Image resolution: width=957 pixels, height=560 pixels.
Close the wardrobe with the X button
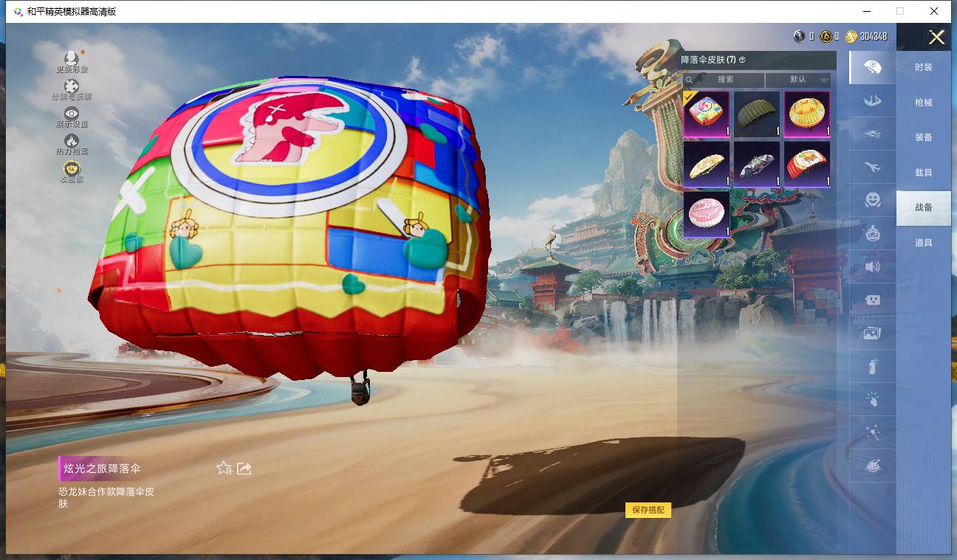pos(936,38)
